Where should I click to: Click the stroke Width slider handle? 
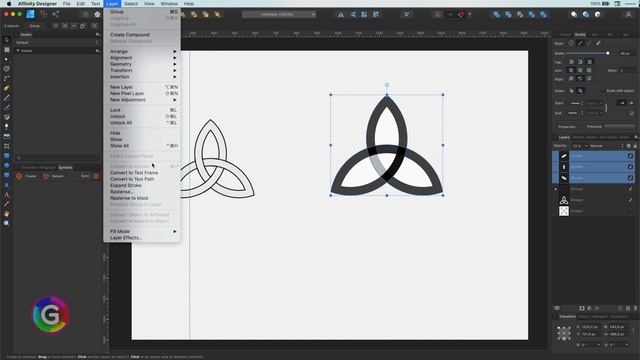tap(608, 53)
